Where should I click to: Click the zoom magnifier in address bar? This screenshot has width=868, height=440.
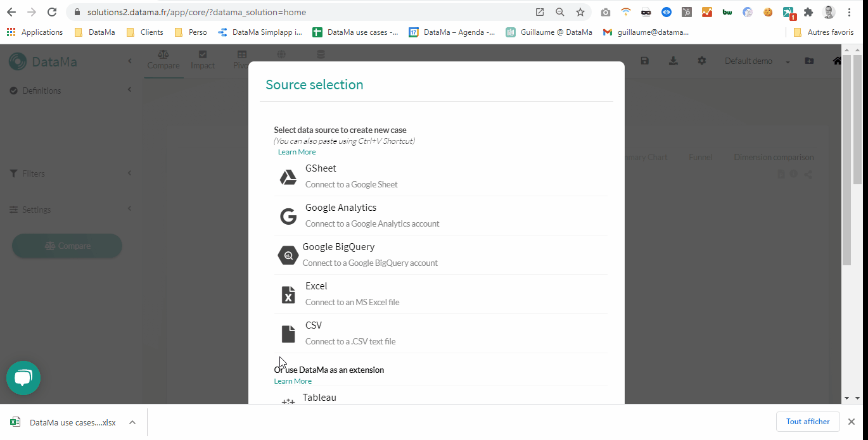pos(560,12)
